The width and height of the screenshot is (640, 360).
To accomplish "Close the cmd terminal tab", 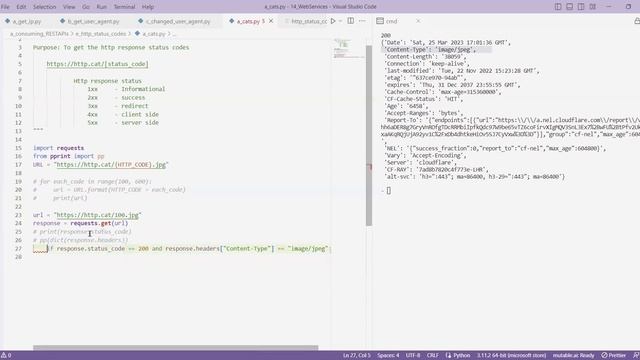I will pos(418,21).
